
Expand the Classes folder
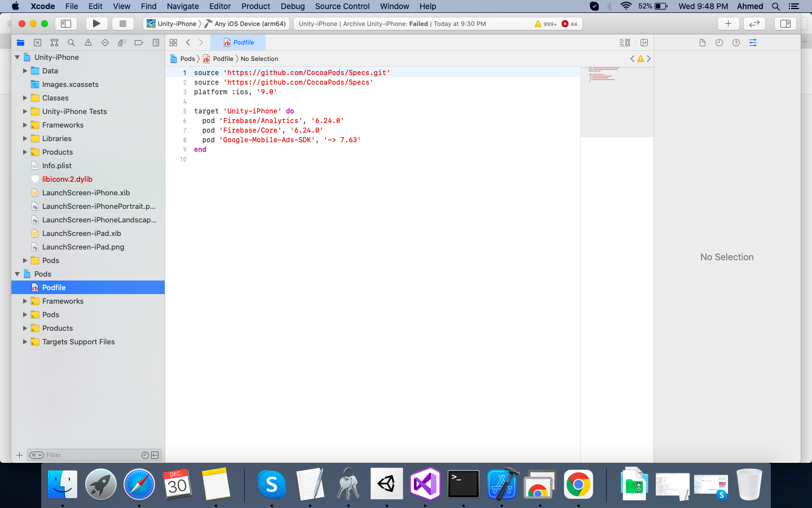25,98
